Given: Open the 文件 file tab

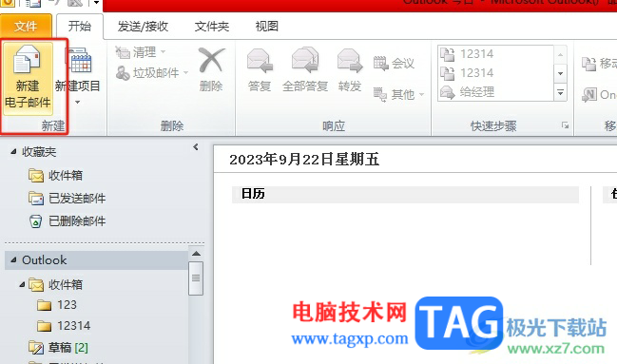Looking at the screenshot, I should (x=26, y=27).
